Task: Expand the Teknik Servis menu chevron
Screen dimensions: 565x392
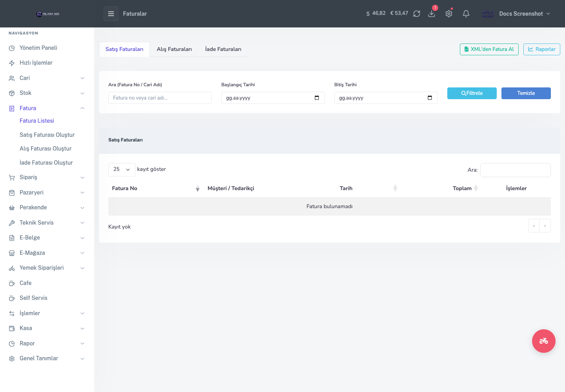Action: [82, 223]
